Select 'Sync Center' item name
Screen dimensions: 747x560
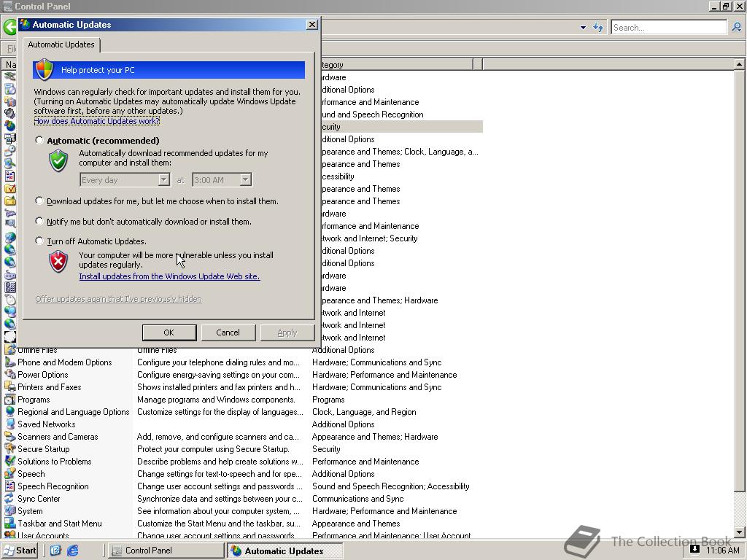pyautogui.click(x=39, y=499)
